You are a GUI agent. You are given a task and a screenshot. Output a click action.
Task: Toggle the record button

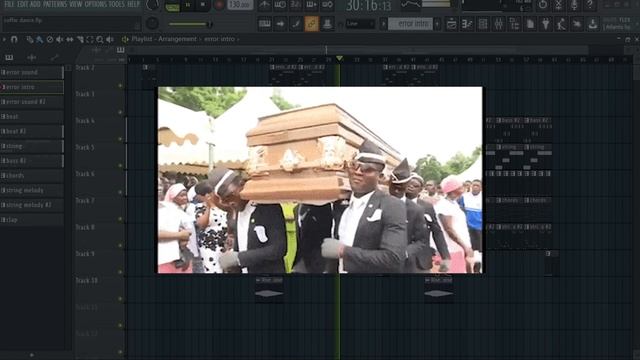(219, 5)
